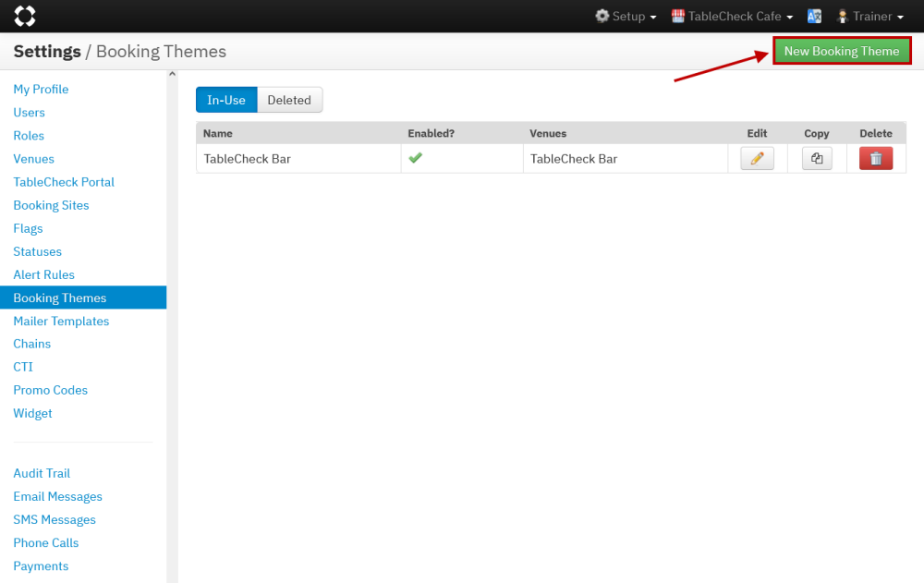Click the Settings breadcrumb heading
This screenshot has height=583, width=924.
coord(47,52)
